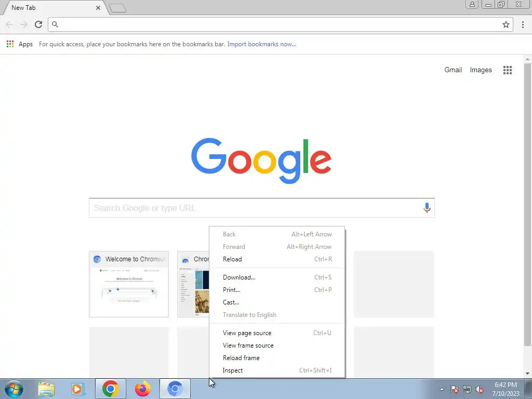Image resolution: width=532 pixels, height=399 pixels.
Task: Select Reload from the context menu
Action: coord(277,259)
